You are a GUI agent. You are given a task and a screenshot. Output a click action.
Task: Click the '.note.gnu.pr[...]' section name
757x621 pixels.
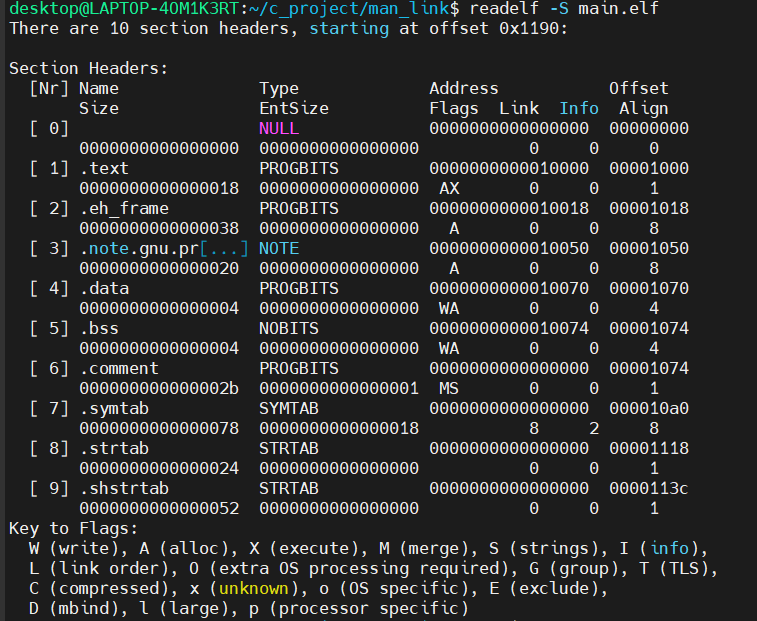(164, 249)
